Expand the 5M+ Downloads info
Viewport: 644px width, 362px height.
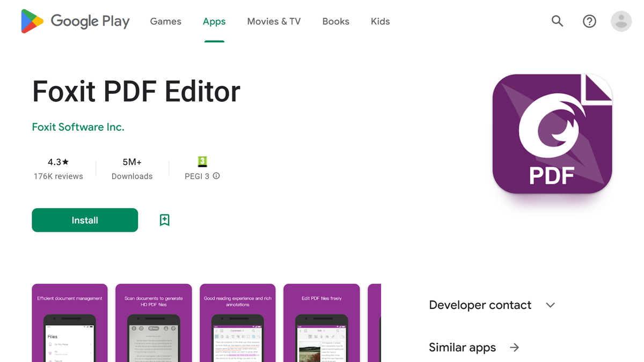[132, 169]
